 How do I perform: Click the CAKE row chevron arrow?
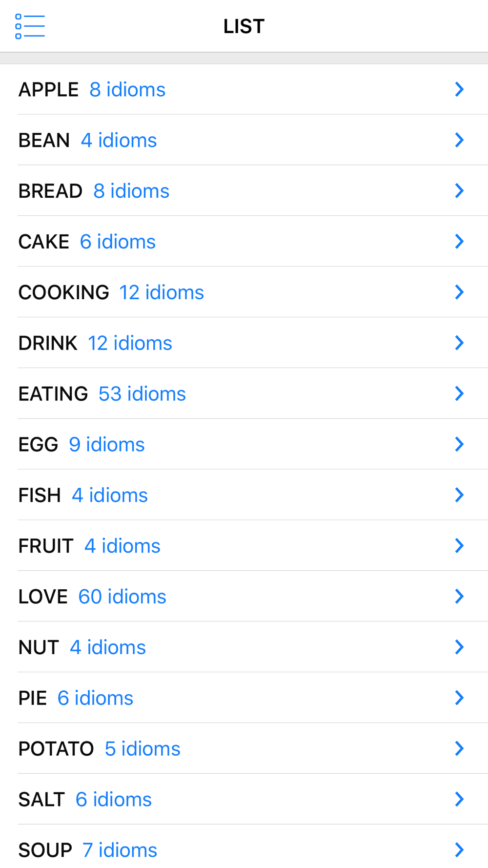(459, 242)
